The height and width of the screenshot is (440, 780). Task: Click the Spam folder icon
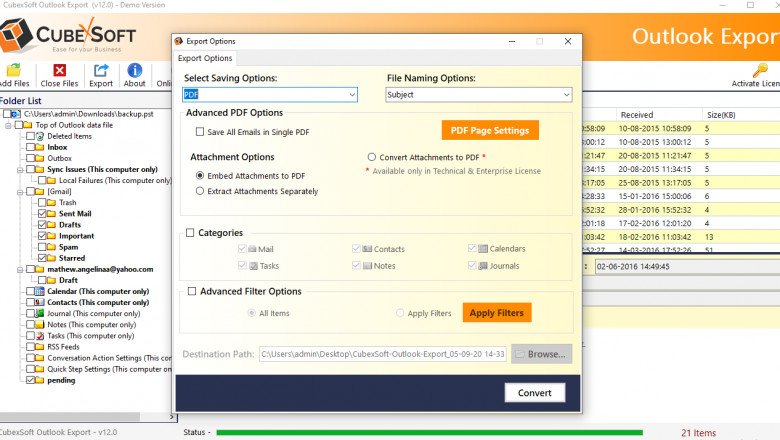pos(51,247)
